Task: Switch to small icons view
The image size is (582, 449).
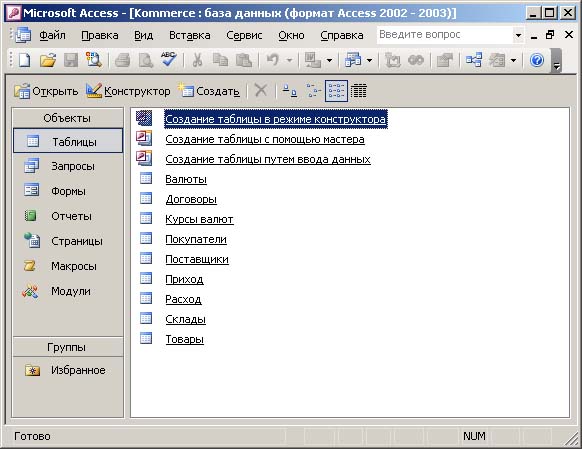Action: (313, 91)
